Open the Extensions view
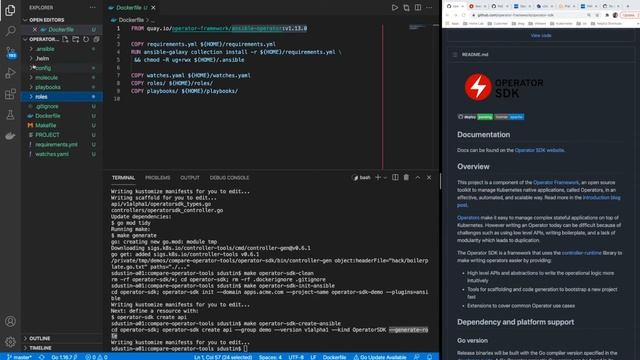 [x=10, y=94]
